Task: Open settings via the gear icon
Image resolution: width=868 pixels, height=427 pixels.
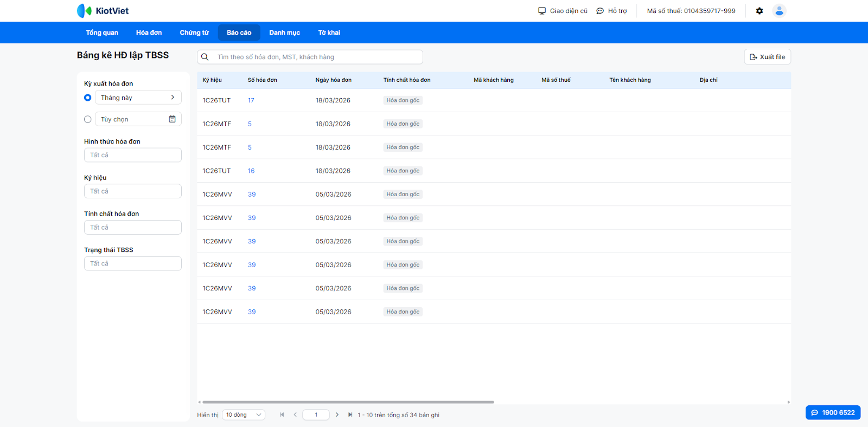Action: [x=759, y=11]
